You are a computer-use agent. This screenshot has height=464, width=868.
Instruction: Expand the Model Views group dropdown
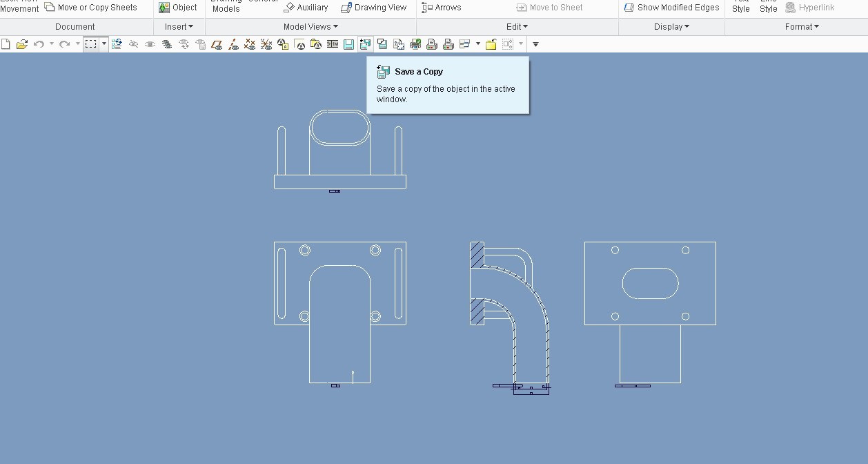pyautogui.click(x=310, y=27)
